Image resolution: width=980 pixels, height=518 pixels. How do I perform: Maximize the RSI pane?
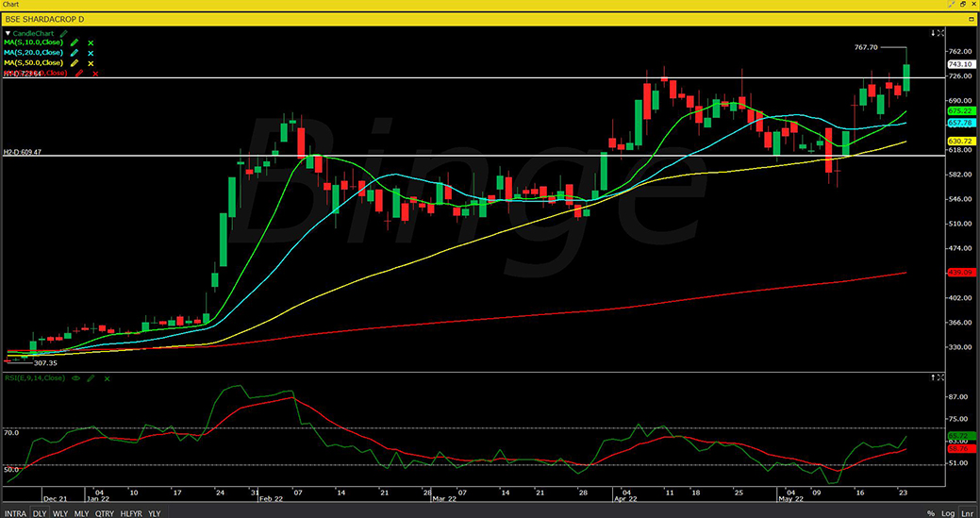940,377
